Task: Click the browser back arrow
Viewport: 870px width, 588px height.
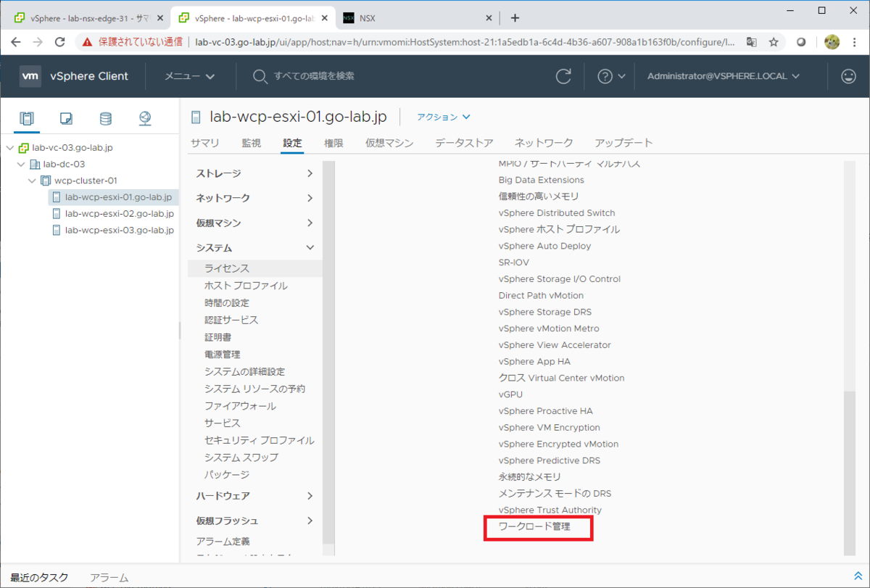Action: pyautogui.click(x=17, y=42)
